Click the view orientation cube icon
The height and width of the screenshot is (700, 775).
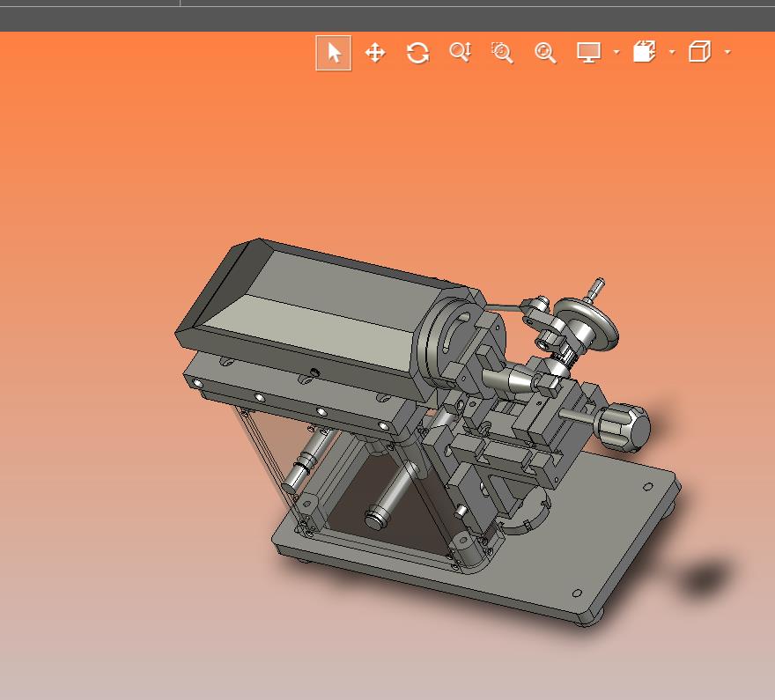645,53
